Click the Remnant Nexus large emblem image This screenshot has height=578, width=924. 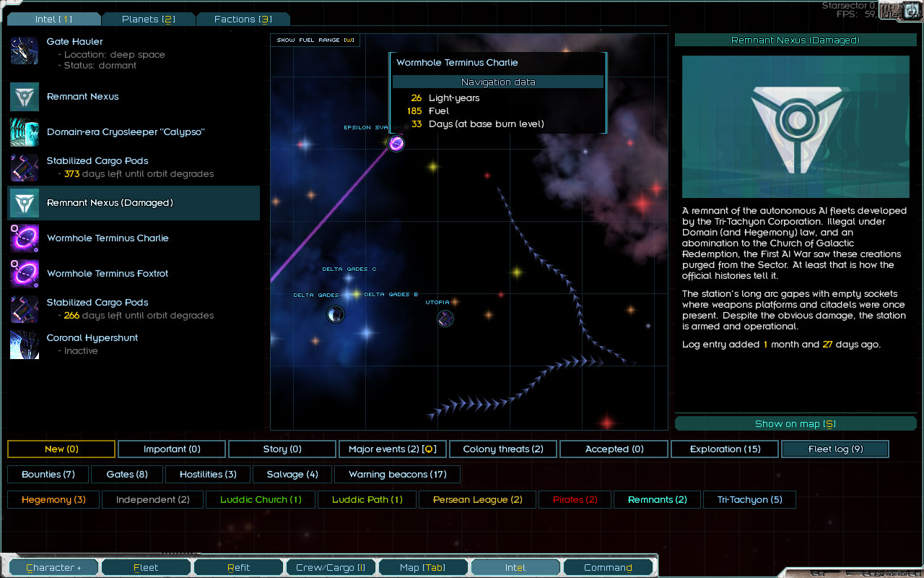click(796, 126)
